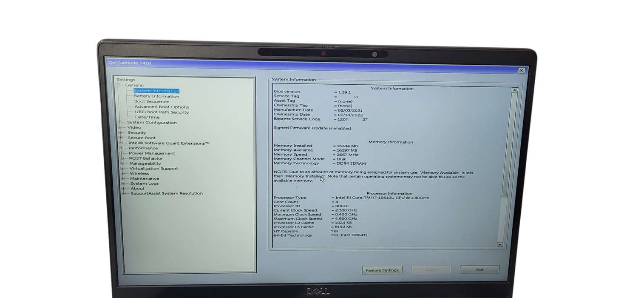The height and width of the screenshot is (298, 644).
Task: Select the Performance category label
Action: (x=143, y=148)
